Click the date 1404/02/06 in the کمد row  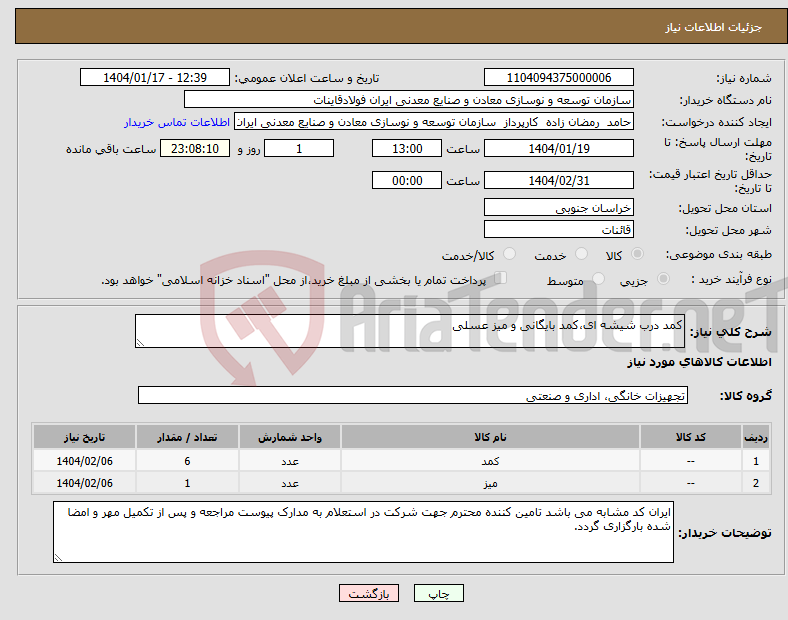coord(84,461)
